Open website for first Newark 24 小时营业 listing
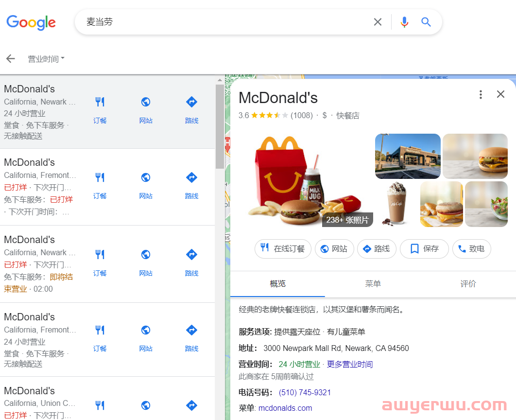Image resolution: width=516 pixels, height=420 pixels. [x=146, y=110]
